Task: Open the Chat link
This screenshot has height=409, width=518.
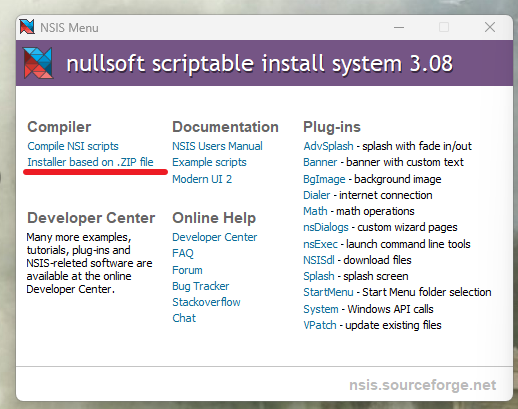Action: (184, 318)
